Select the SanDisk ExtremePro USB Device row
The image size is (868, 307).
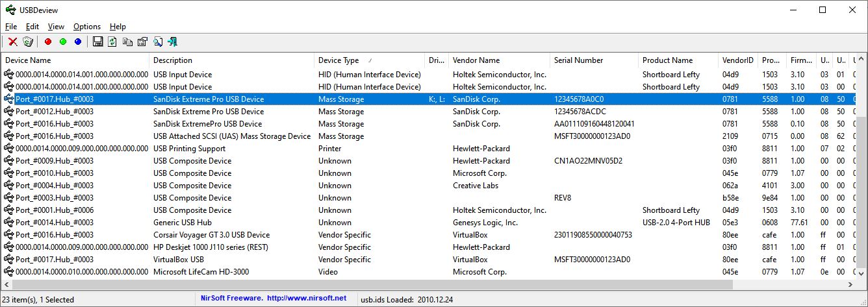click(429, 124)
